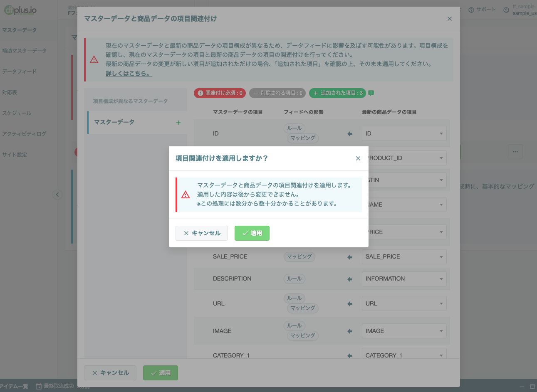The height and width of the screenshot is (392, 537).
Task: Open the URL dropdown
Action: pyautogui.click(x=404, y=303)
